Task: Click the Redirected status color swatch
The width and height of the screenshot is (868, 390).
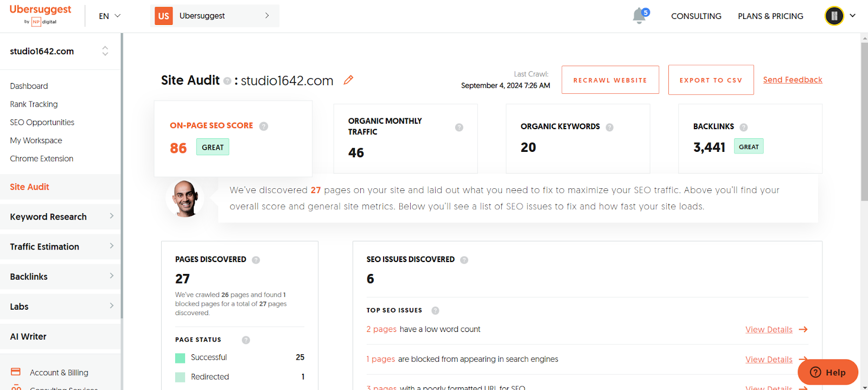Action: [x=180, y=377]
